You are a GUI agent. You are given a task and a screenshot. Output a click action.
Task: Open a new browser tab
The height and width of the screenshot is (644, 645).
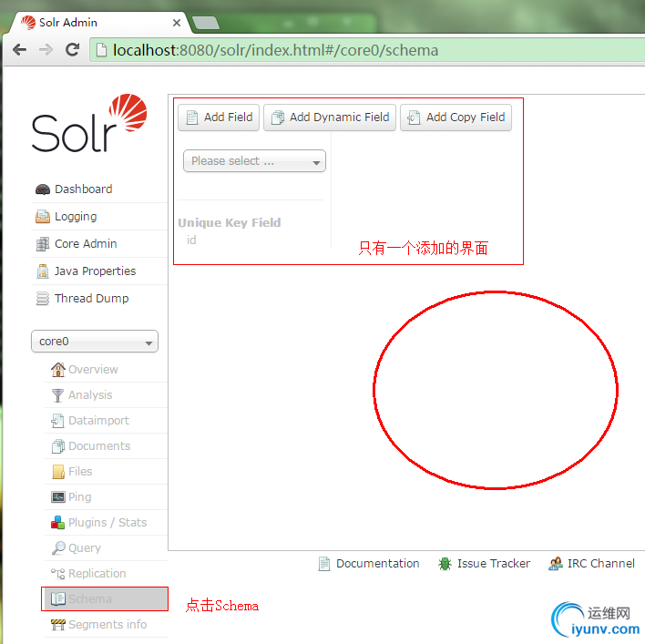206,23
